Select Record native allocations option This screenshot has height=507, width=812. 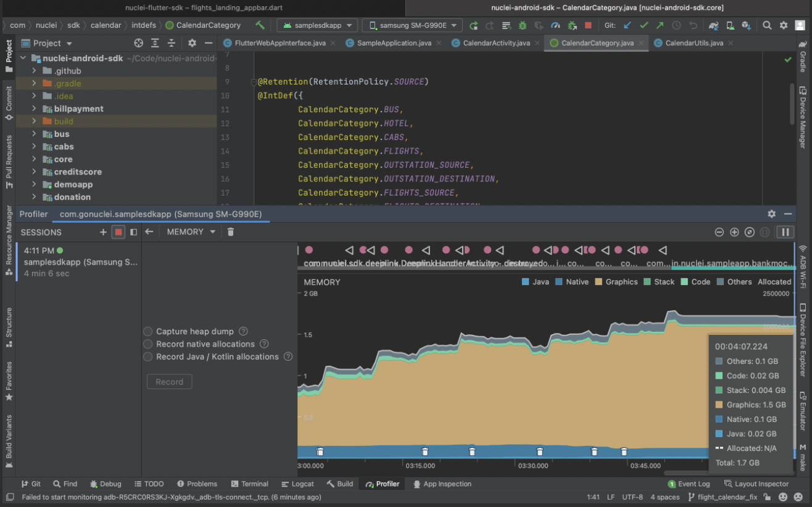tap(148, 344)
